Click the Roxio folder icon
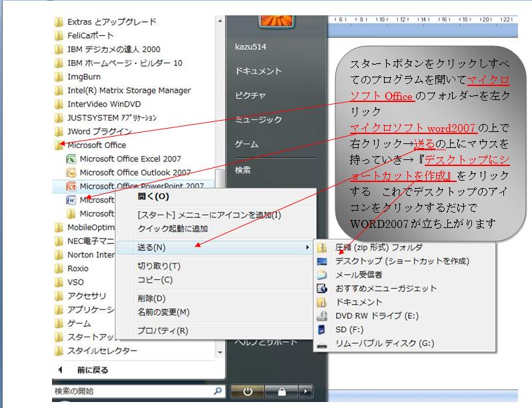This screenshot has width=532, height=408. click(x=59, y=269)
